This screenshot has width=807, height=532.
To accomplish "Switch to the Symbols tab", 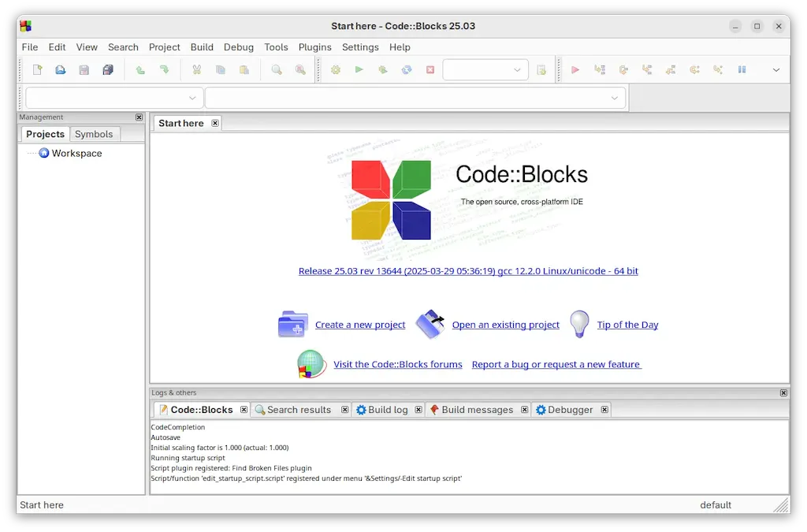I will [x=94, y=134].
